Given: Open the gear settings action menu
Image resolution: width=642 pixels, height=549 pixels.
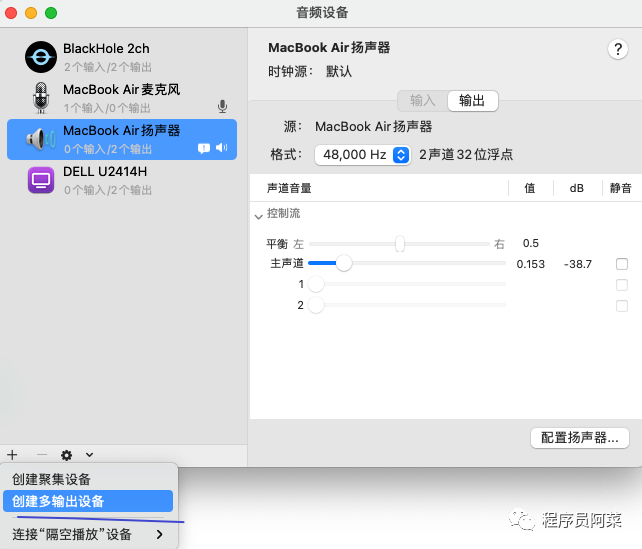Looking at the screenshot, I should click(x=66, y=455).
